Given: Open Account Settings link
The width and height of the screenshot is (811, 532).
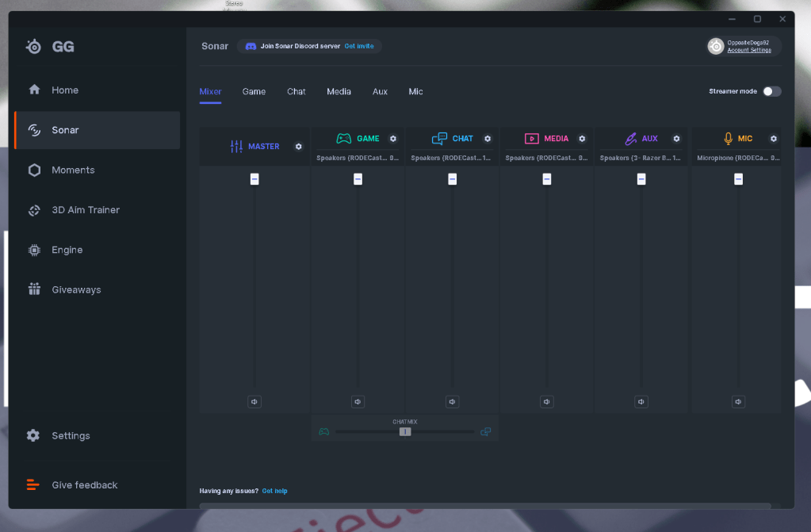Looking at the screenshot, I should tap(749, 50).
